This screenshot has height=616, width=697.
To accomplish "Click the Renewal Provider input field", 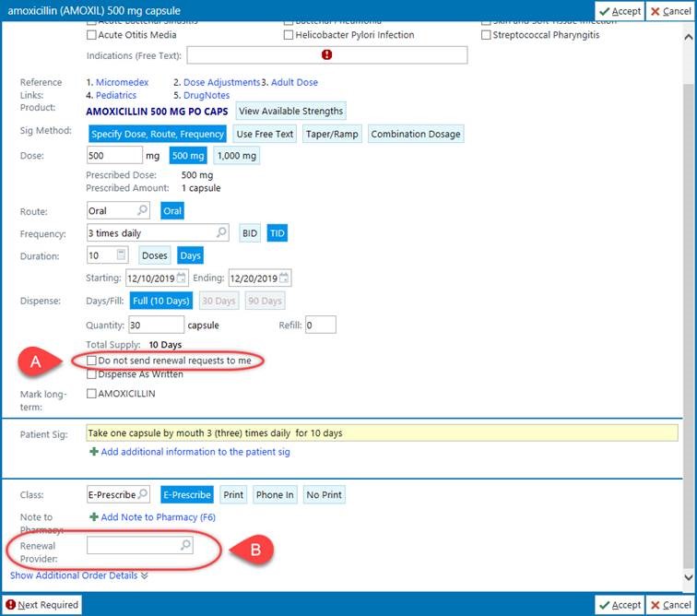I will 140,545.
